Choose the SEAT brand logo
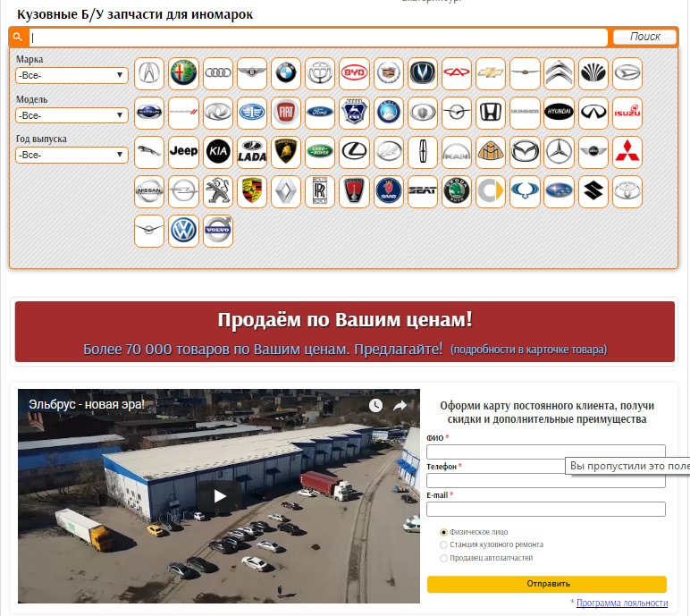This screenshot has width=690, height=616. pyautogui.click(x=423, y=191)
